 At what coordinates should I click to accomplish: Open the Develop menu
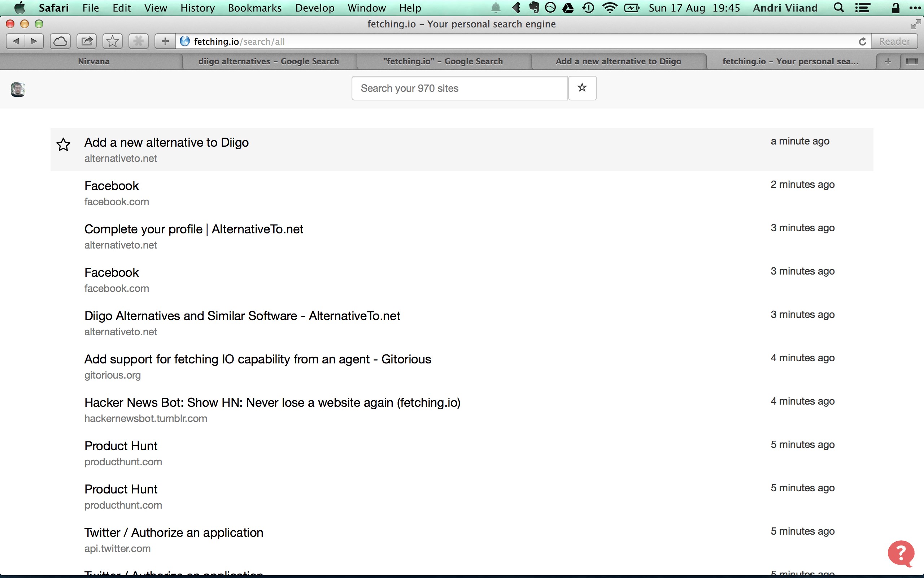pos(315,8)
